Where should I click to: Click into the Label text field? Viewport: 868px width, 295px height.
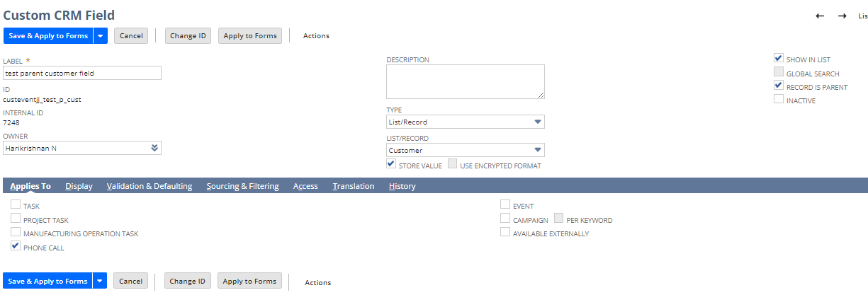coord(82,73)
